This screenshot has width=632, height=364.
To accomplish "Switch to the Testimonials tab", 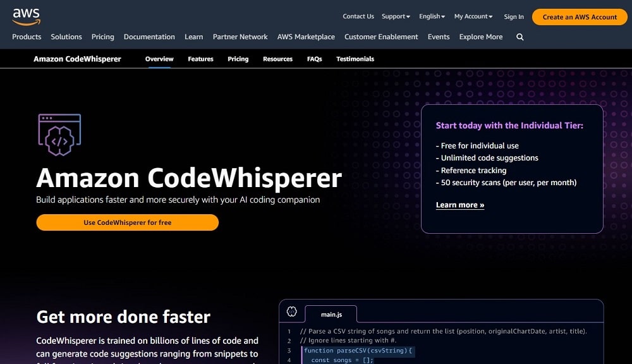I will (x=355, y=59).
